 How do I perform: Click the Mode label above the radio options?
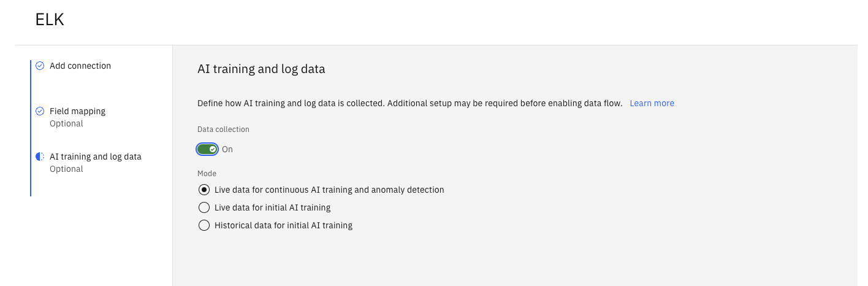coord(207,174)
